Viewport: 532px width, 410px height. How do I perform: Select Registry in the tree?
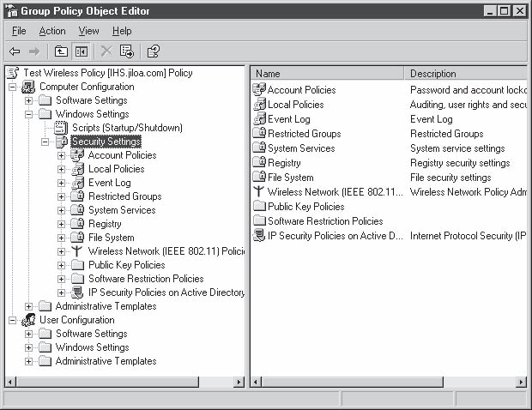pos(105,224)
